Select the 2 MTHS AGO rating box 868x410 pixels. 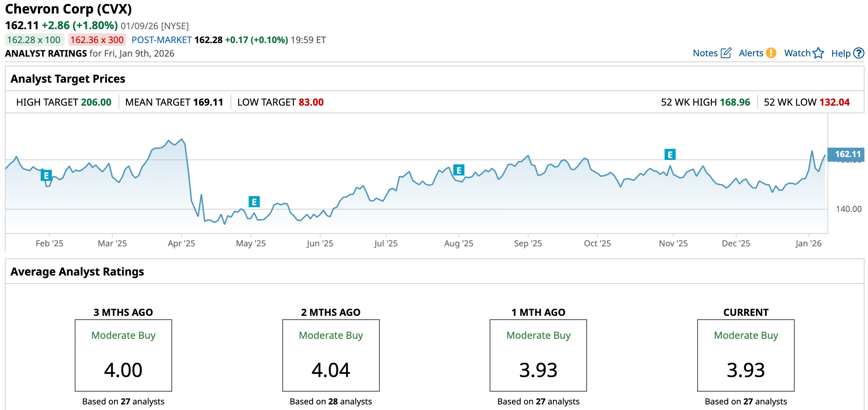coord(331,355)
